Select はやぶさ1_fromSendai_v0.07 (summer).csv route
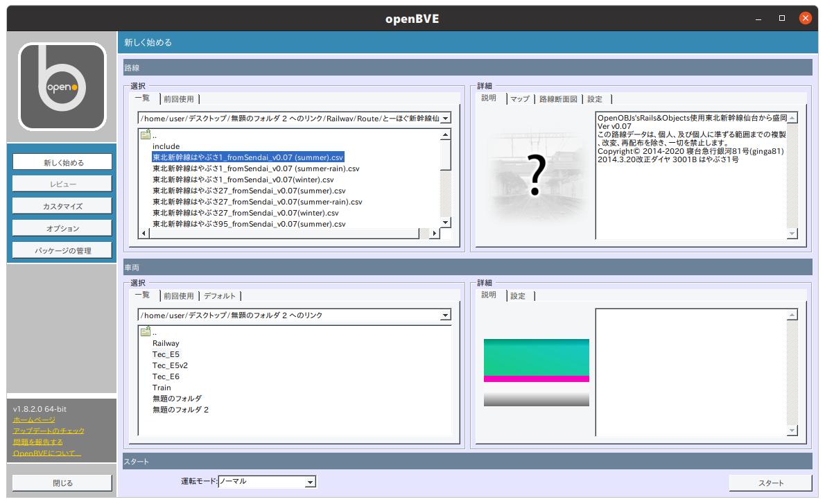825x504 pixels. coord(247,157)
